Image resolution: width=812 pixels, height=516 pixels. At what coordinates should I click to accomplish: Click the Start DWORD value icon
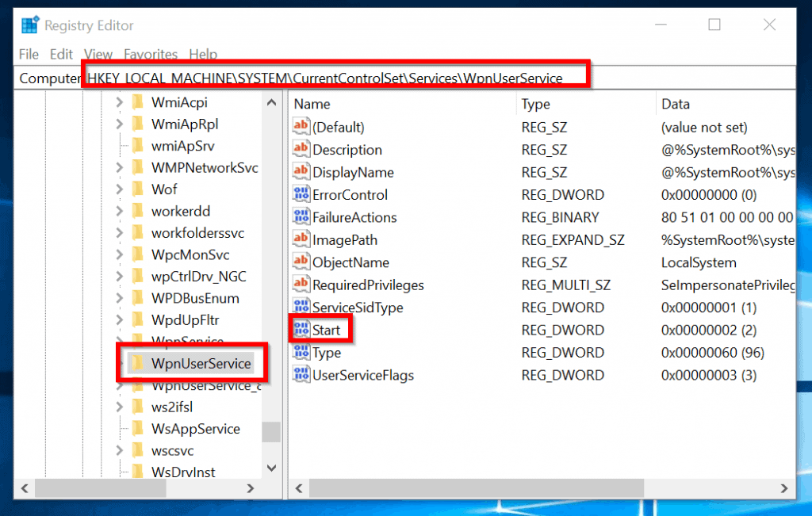click(301, 329)
